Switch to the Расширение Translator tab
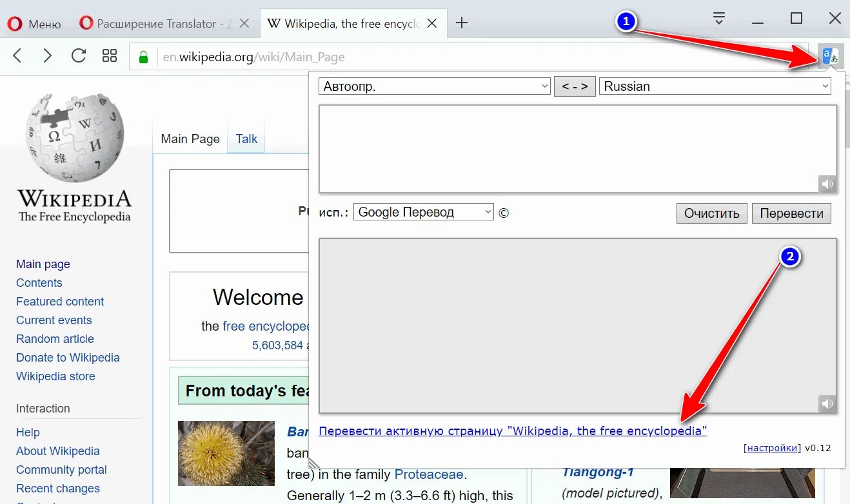850x504 pixels. (x=155, y=24)
